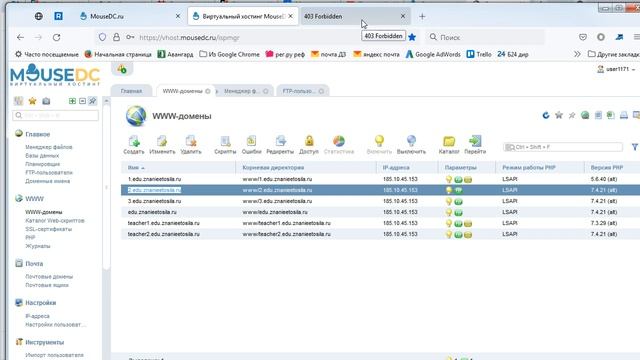640x360 pixels.
Task: Close the 403 Forbidden browser tab
Action: [x=403, y=16]
